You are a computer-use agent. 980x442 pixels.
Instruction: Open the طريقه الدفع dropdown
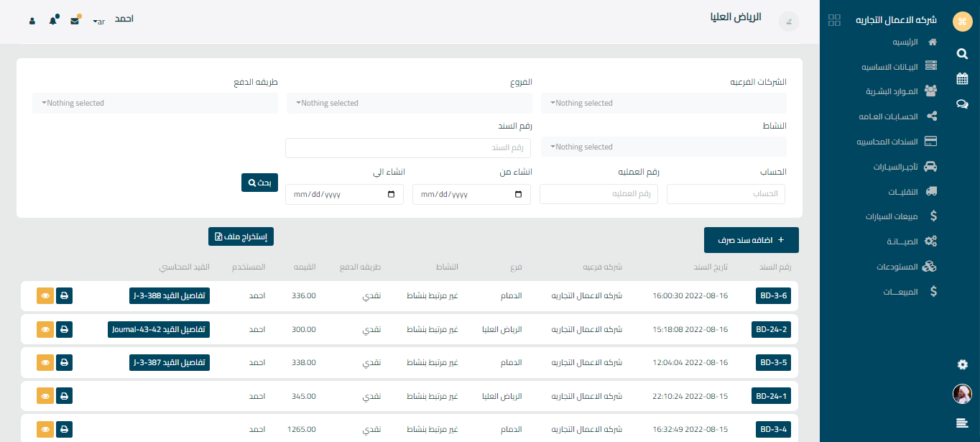pyautogui.click(x=155, y=103)
